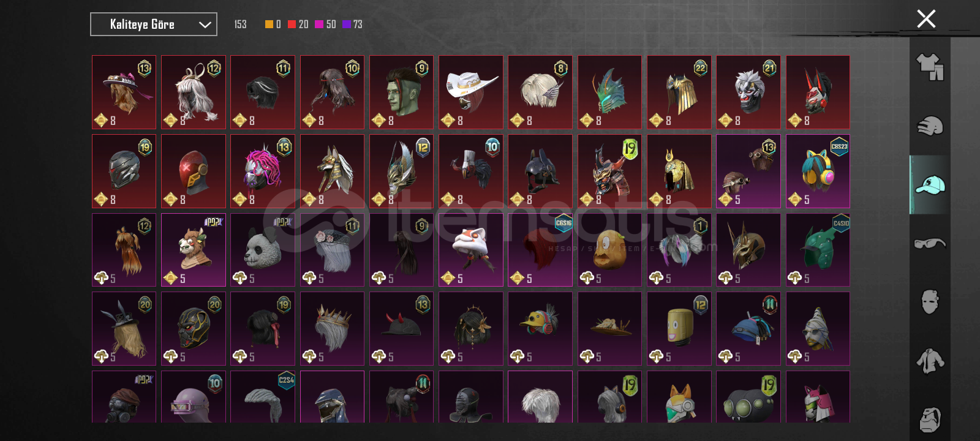Click the dropdown chevron beside Kaliteye Göre
980x441 pixels.
[x=205, y=25]
